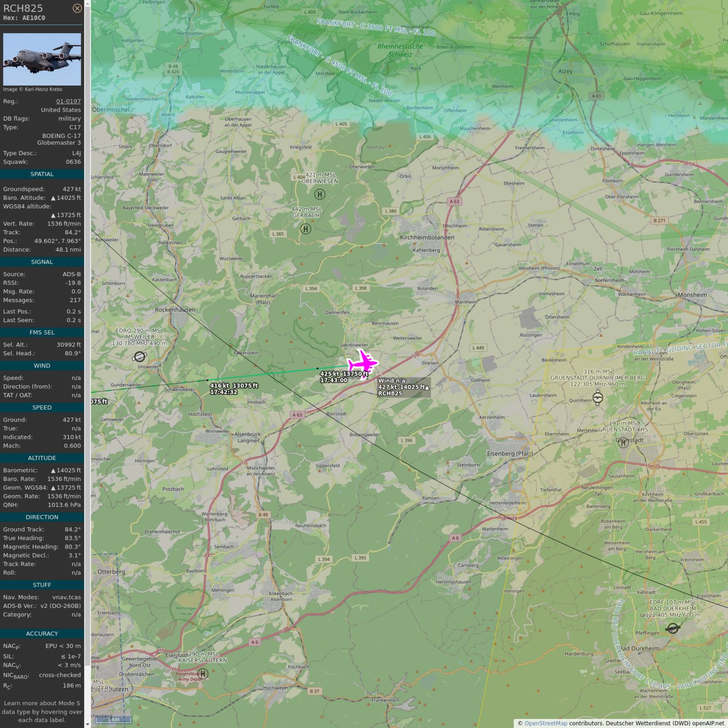Click the SPATIAL section header

click(42, 174)
